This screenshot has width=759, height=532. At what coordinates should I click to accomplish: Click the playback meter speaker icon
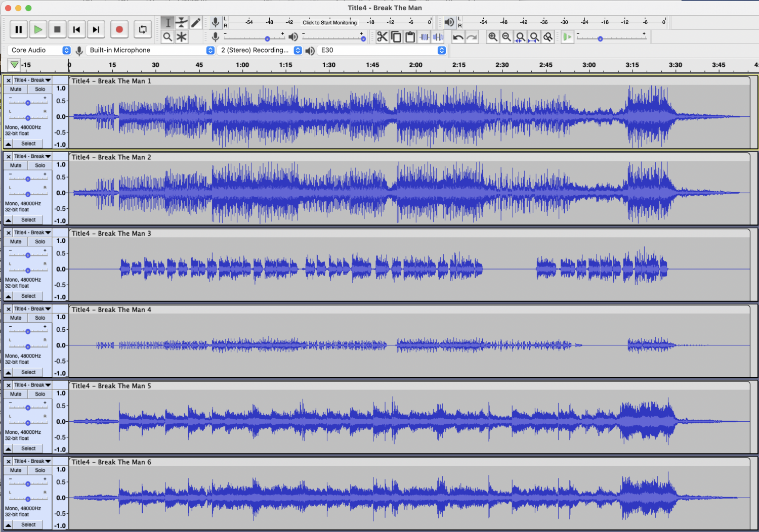pyautogui.click(x=449, y=22)
